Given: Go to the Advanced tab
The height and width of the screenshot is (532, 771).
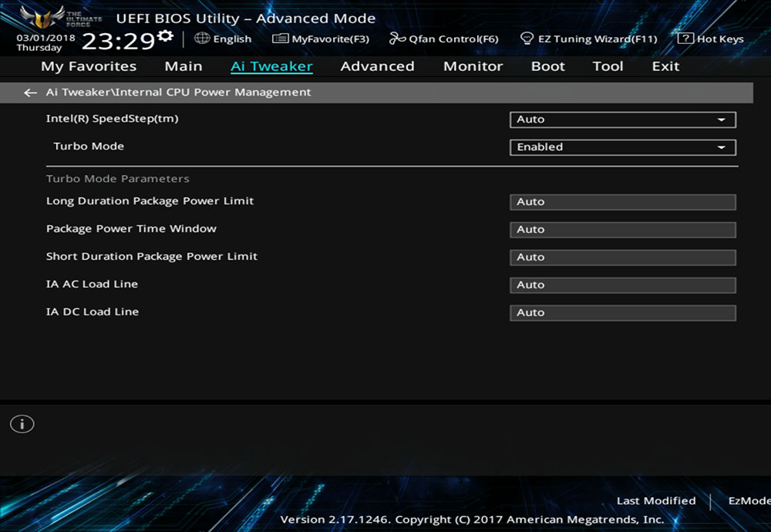Looking at the screenshot, I should click(377, 66).
